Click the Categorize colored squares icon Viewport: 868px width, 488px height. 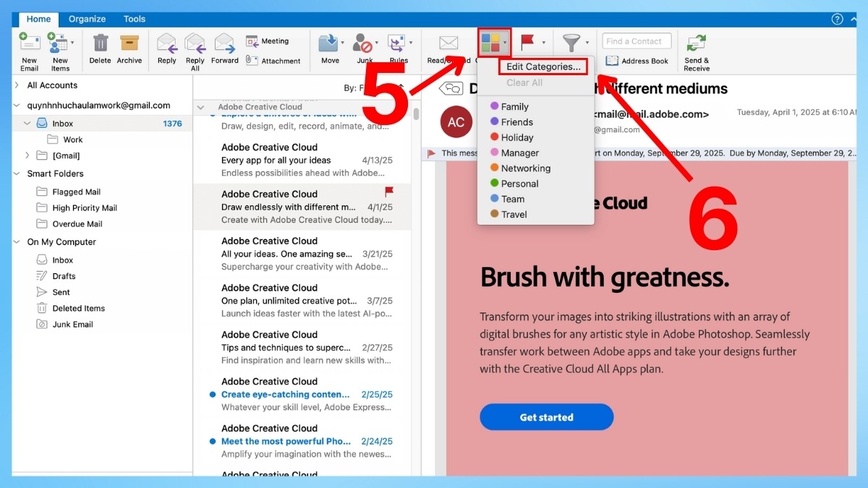[x=490, y=43]
